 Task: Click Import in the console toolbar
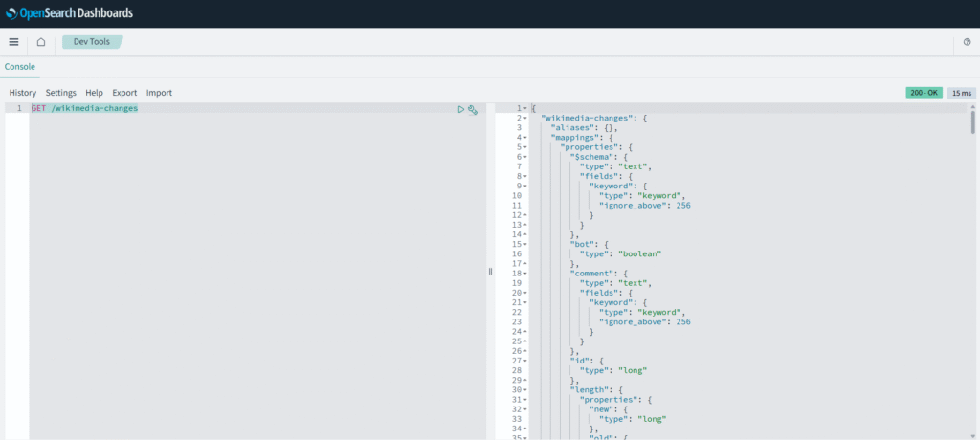pos(160,93)
